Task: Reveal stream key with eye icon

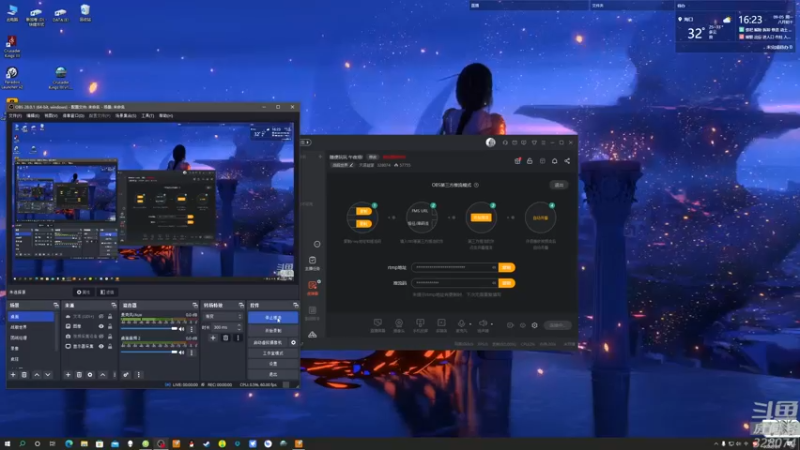Action: click(x=494, y=283)
